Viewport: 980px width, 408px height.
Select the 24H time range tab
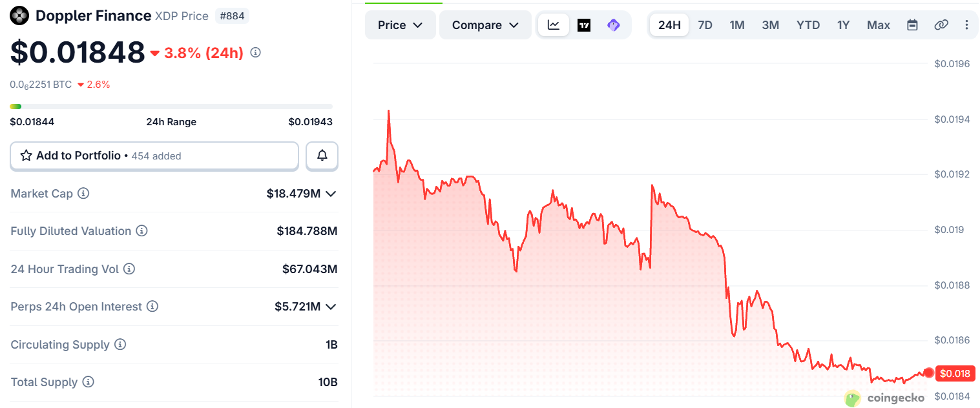pyautogui.click(x=669, y=25)
